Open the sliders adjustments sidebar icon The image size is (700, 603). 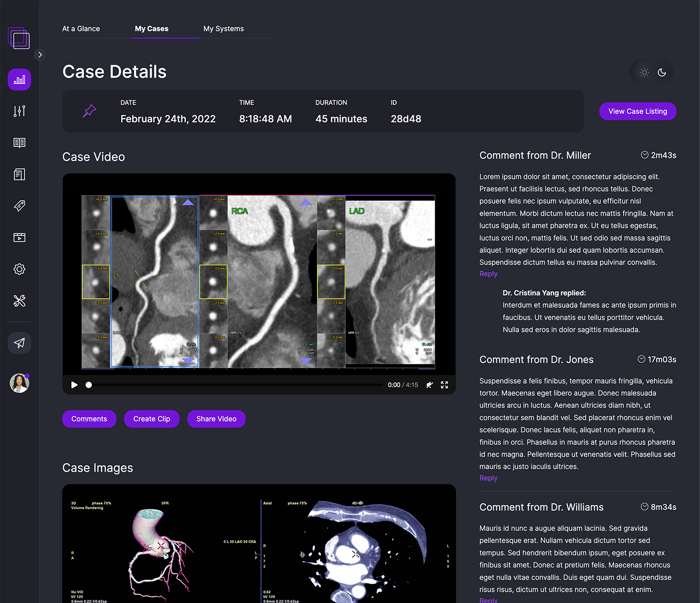tap(19, 111)
